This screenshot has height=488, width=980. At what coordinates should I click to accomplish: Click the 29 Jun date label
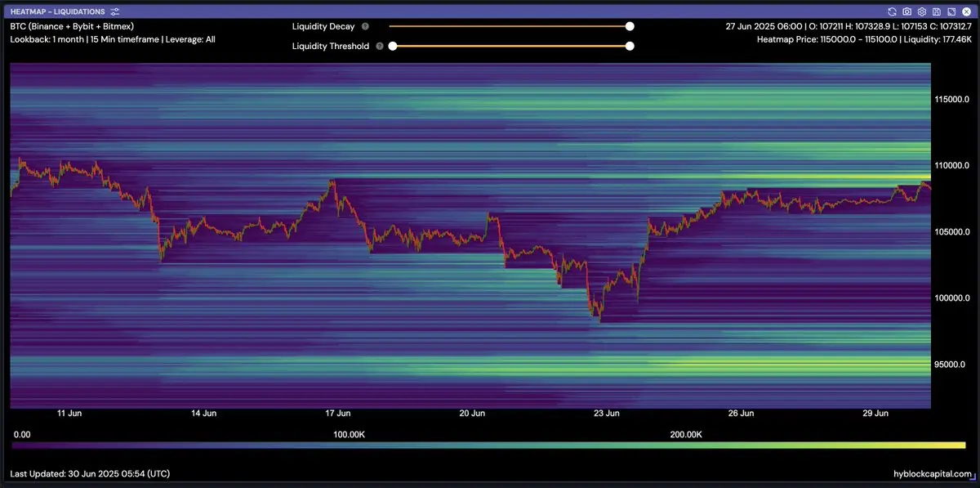pos(875,414)
